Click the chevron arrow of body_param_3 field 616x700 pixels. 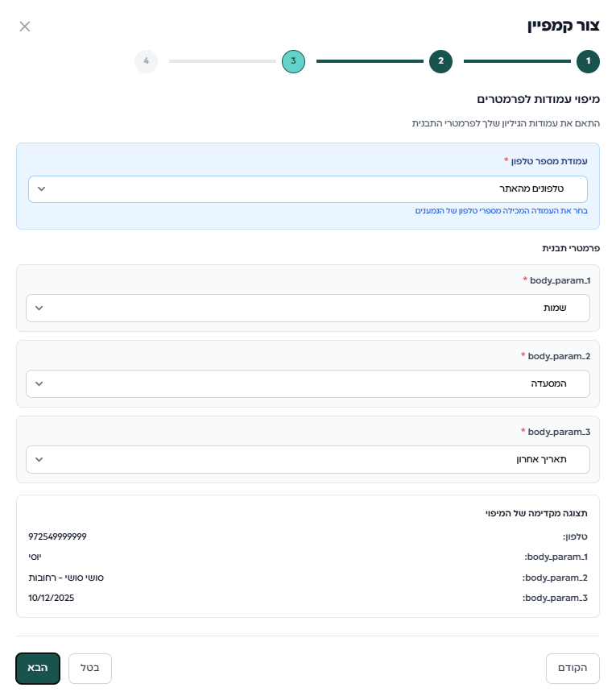39,459
